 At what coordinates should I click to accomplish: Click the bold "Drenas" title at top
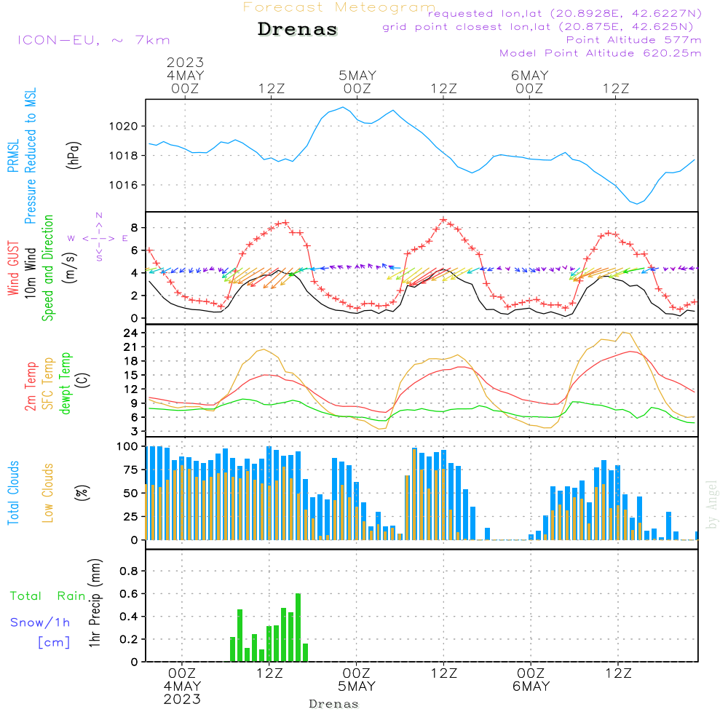click(298, 30)
